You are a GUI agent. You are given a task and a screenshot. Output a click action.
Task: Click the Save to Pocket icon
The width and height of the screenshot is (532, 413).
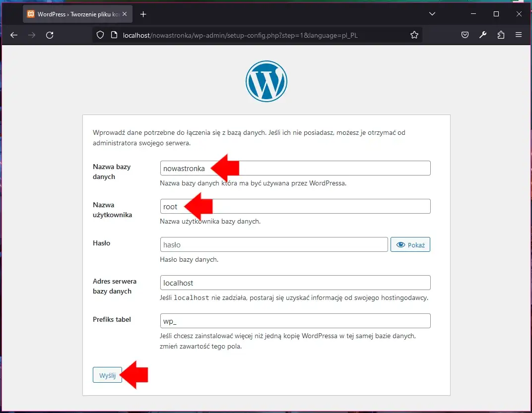465,35
